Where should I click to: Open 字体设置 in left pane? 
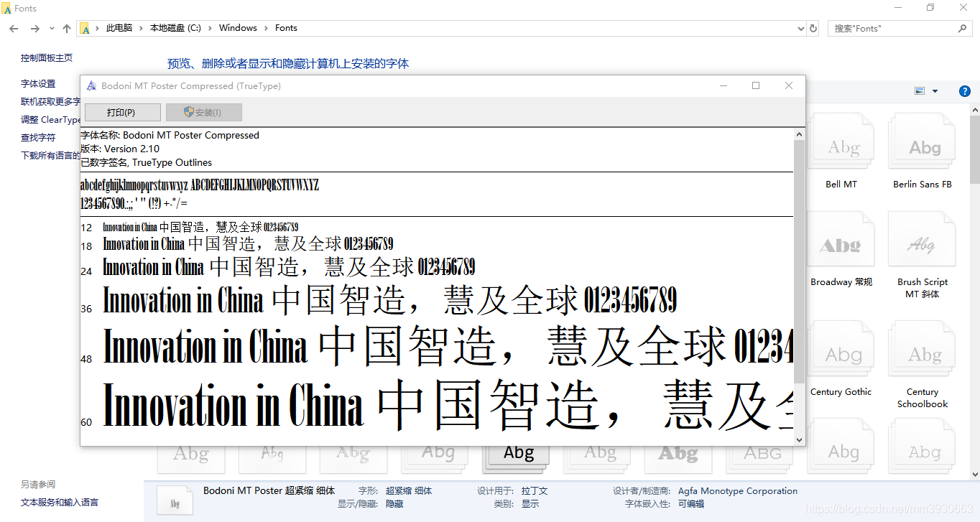[38, 84]
